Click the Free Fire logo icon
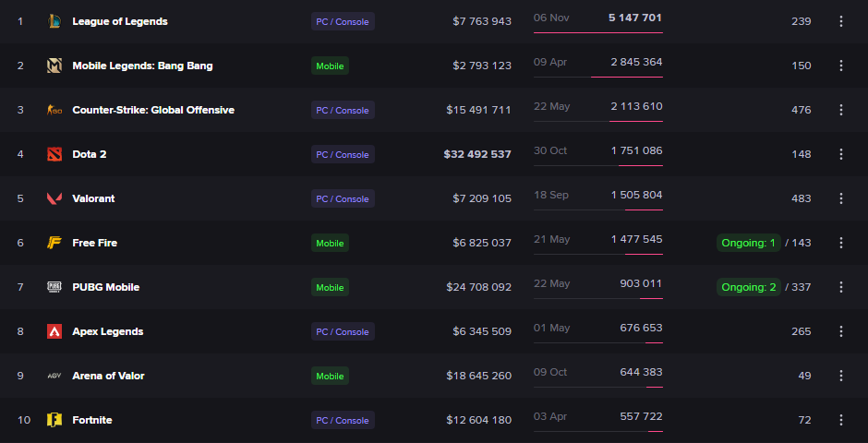 [x=54, y=243]
